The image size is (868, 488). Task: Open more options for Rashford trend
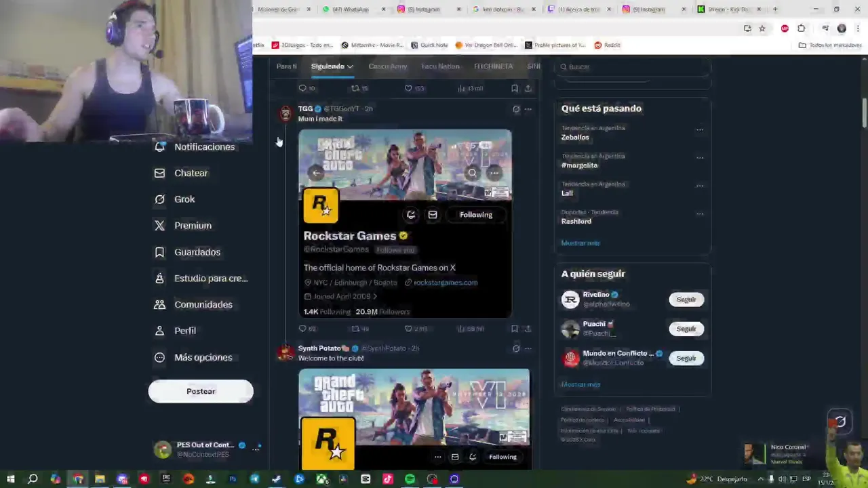[x=700, y=213]
